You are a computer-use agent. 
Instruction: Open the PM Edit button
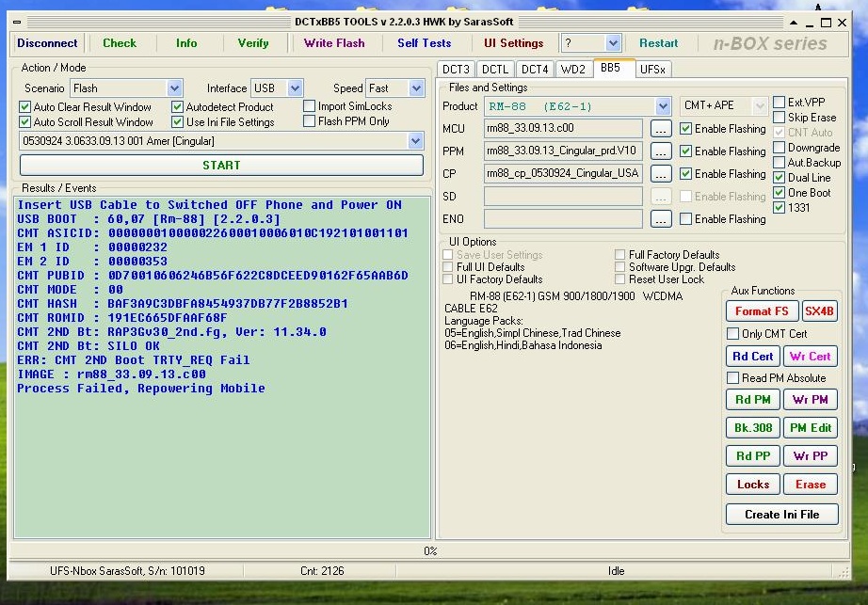click(x=811, y=428)
